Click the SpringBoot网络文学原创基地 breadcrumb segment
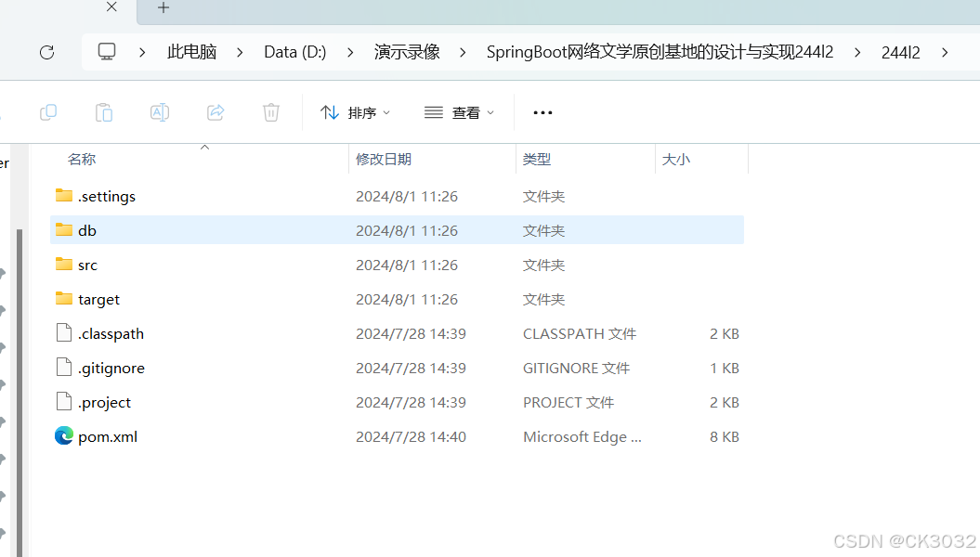980x557 pixels. [660, 52]
